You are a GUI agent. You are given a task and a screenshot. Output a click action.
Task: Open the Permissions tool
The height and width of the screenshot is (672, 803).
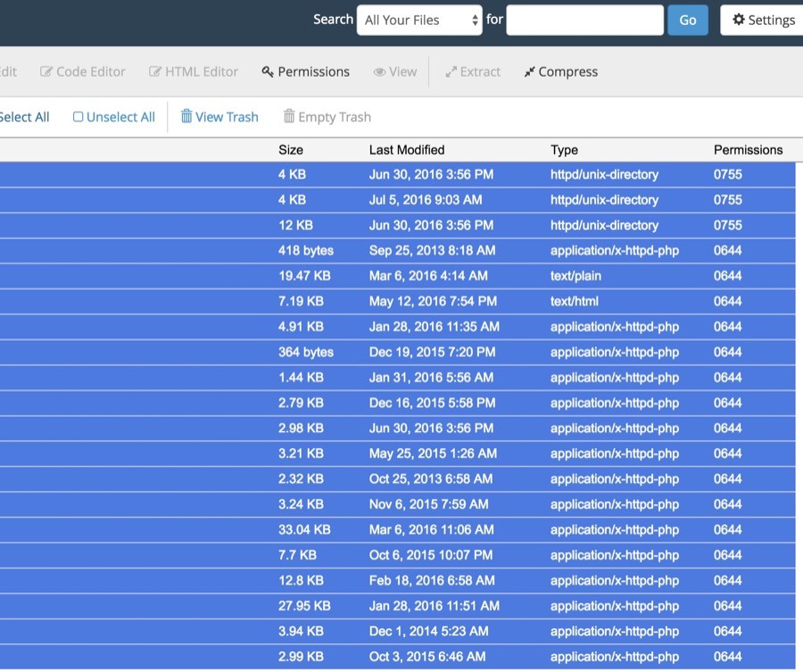tap(306, 71)
